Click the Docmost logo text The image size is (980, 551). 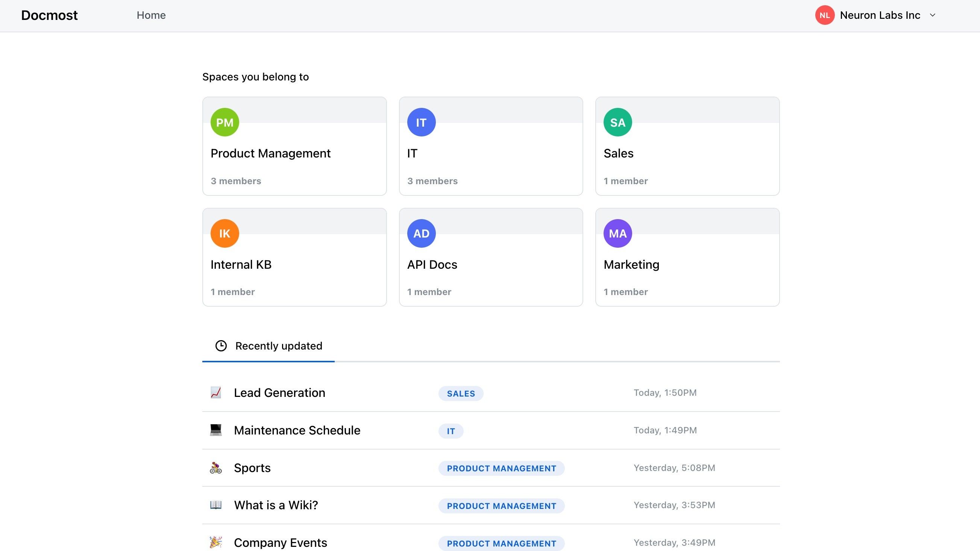pos(50,15)
